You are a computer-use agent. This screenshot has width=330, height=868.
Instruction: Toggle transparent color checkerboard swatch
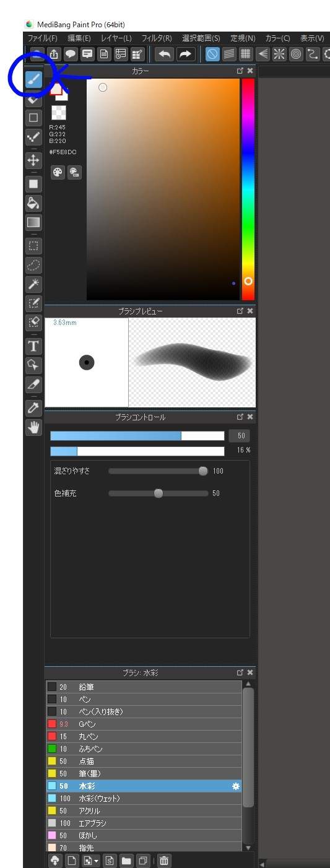click(x=59, y=113)
